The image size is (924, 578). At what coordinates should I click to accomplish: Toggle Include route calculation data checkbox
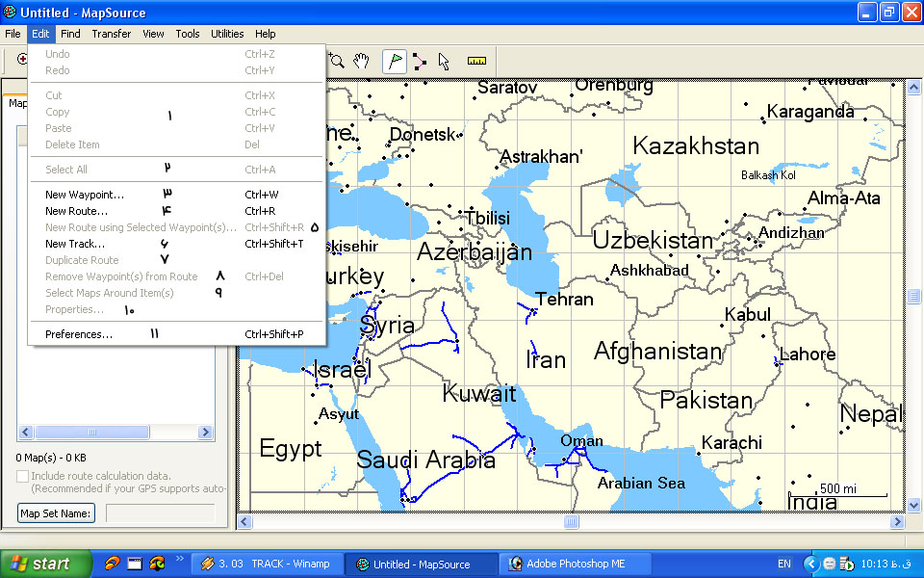[23, 476]
